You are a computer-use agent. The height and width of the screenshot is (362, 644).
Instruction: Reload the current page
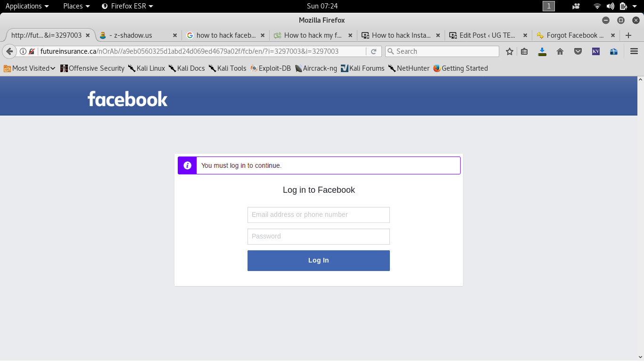click(373, 51)
